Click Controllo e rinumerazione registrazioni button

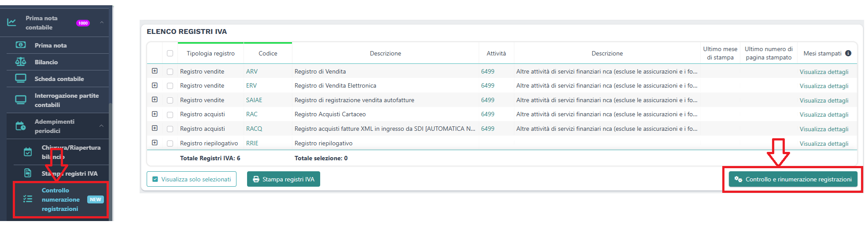coord(793,179)
